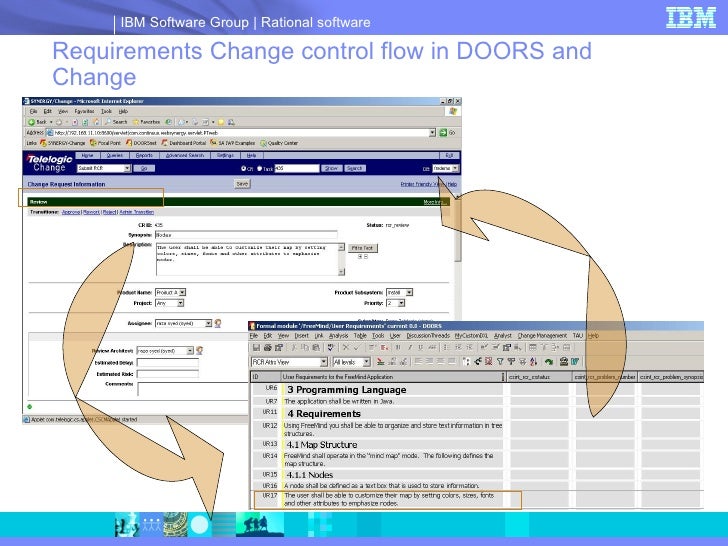This screenshot has height=546, width=728.
Task: Open the DOORS Tools menu
Action: point(378,336)
